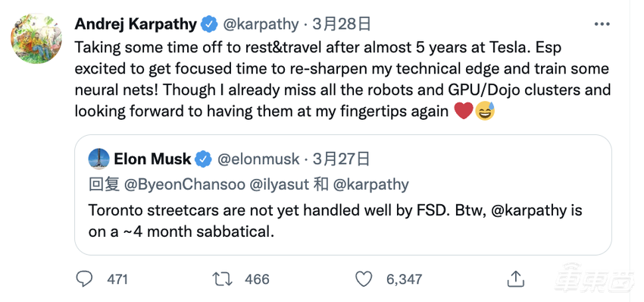This screenshot has width=644, height=302.
Task: Open the reply comment icon
Action: pos(85,280)
